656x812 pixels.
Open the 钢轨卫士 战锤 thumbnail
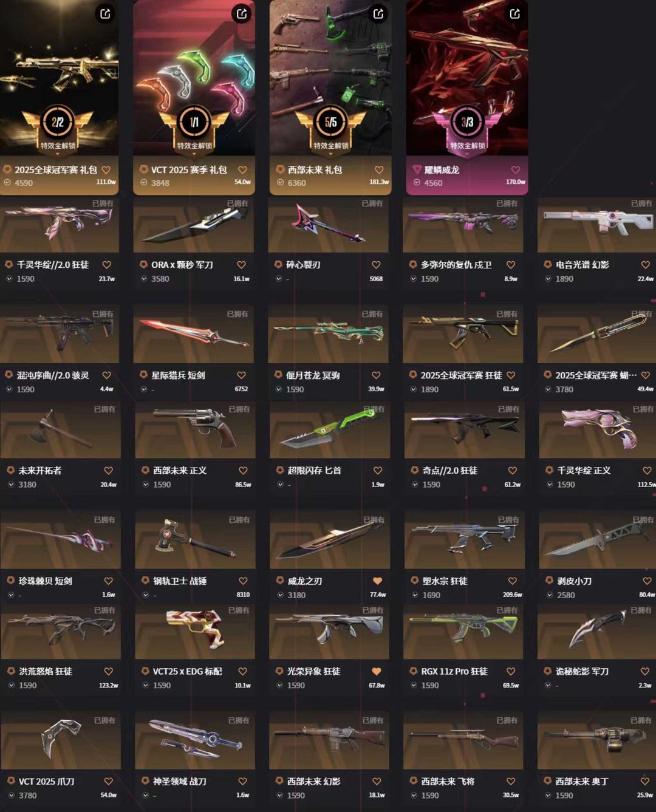point(195,540)
